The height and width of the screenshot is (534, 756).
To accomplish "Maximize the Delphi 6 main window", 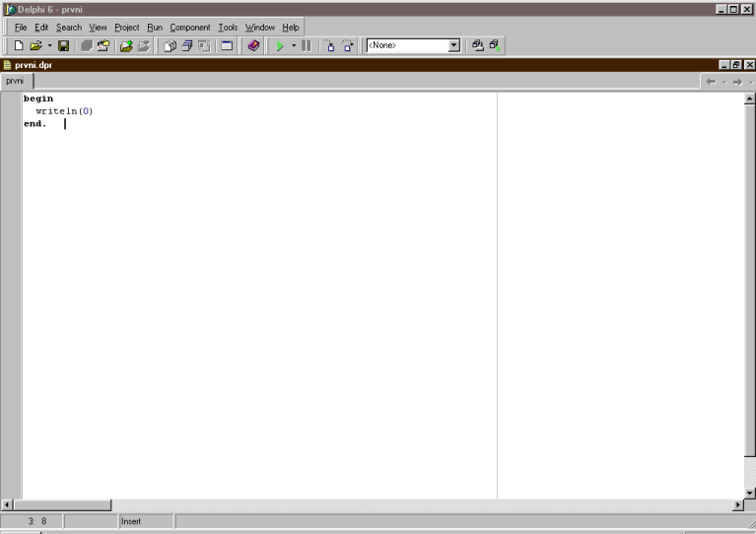I will click(733, 9).
